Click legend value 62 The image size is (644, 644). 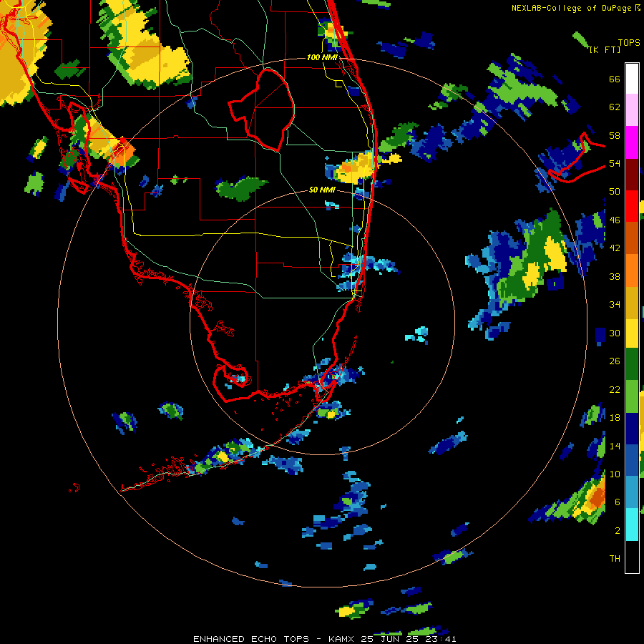point(615,107)
